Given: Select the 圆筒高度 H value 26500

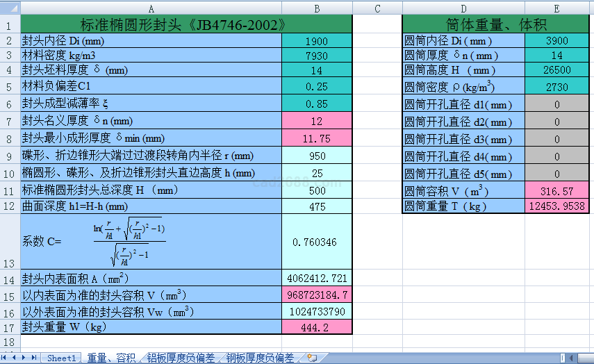Looking at the screenshot, I should pyautogui.click(x=556, y=70).
